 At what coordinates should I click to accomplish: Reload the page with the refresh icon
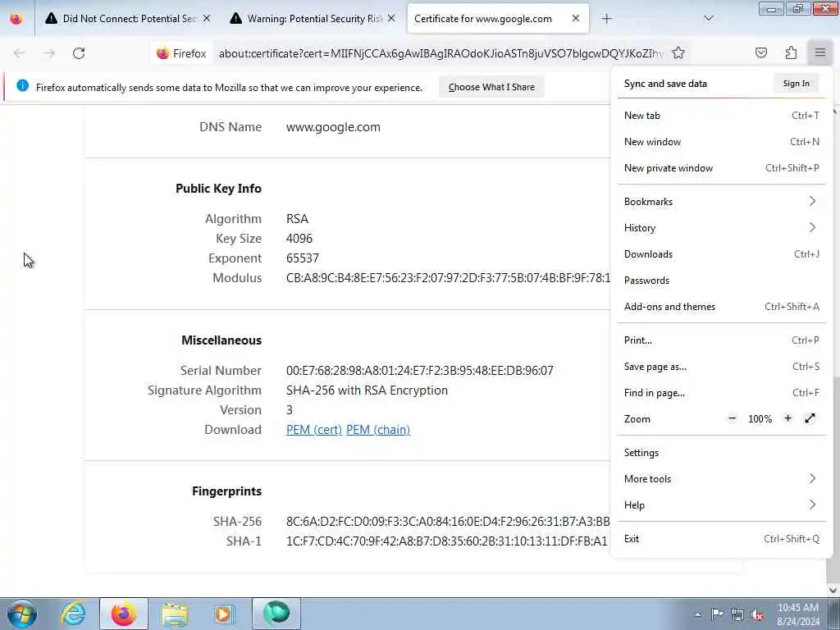79,53
